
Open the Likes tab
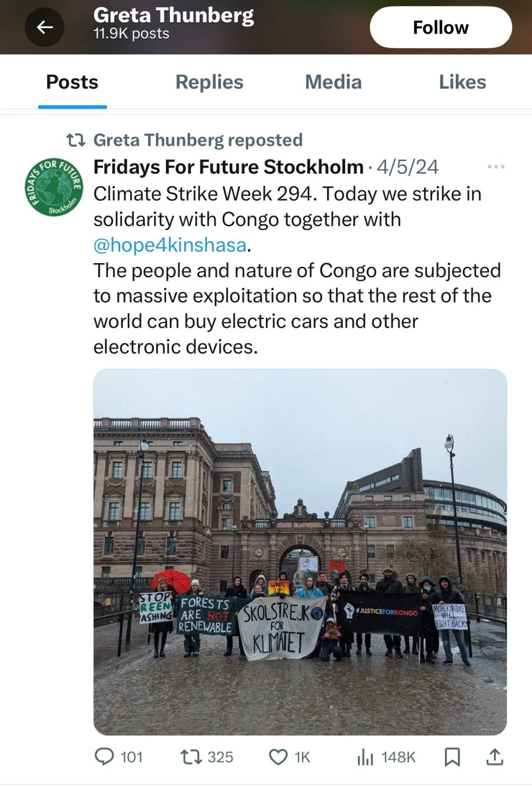point(462,82)
